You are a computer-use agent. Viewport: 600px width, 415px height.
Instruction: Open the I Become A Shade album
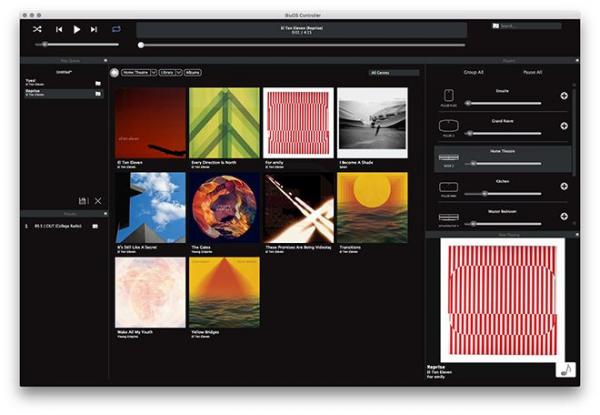372,123
